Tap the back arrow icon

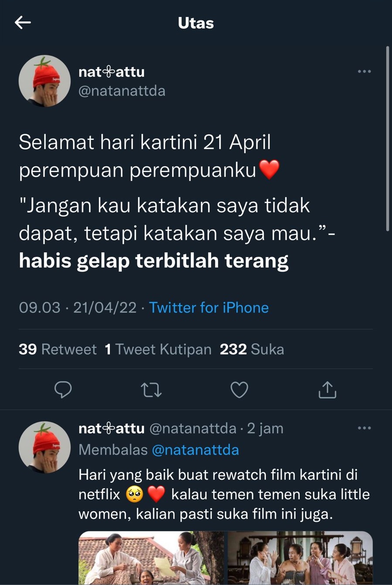[x=23, y=23]
